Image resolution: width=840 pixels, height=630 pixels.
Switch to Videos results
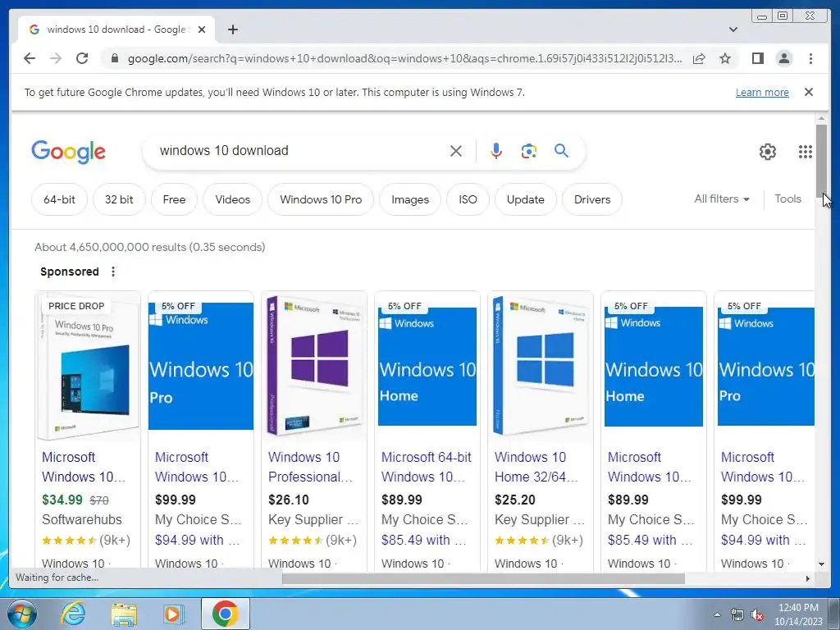tap(232, 199)
